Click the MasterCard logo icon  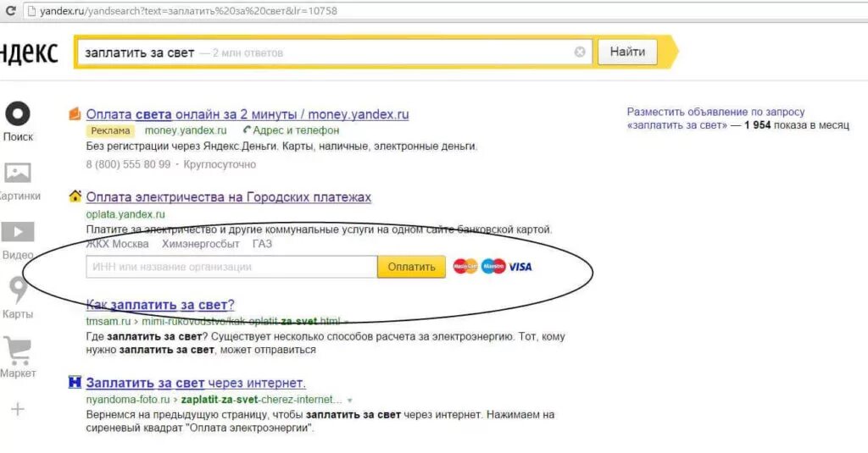pyautogui.click(x=465, y=267)
